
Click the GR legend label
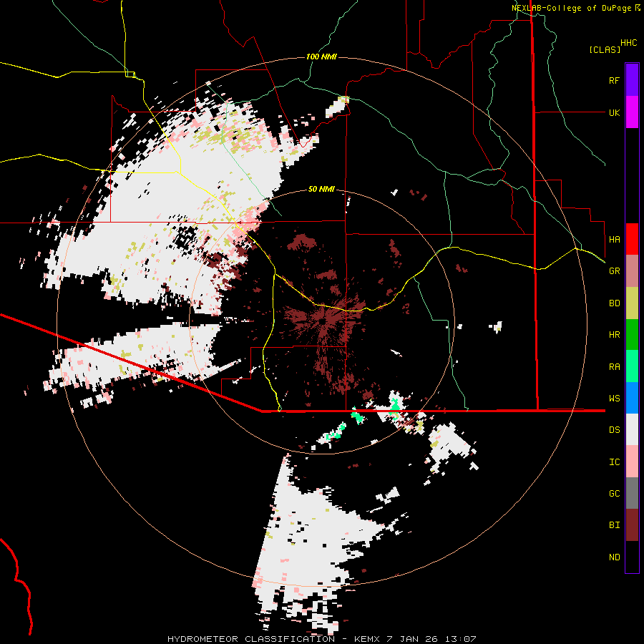(614, 270)
